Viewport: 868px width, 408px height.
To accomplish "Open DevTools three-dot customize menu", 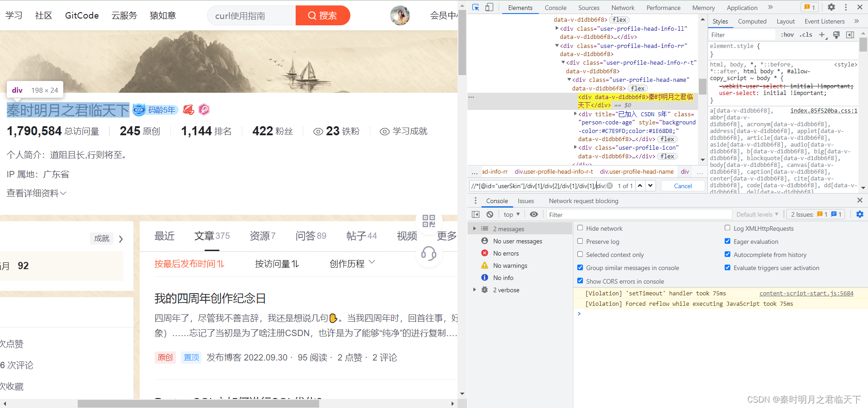I will click(x=846, y=7).
